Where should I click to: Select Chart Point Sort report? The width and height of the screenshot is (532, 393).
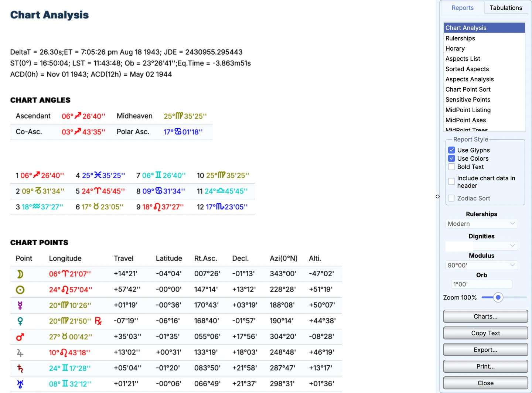[x=484, y=89]
